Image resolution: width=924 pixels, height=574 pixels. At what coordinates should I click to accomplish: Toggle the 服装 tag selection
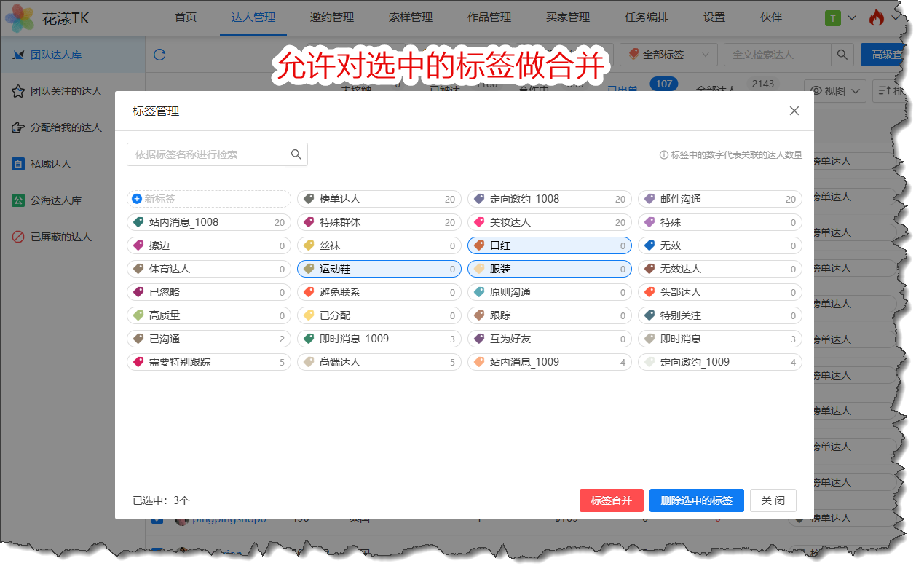point(539,269)
